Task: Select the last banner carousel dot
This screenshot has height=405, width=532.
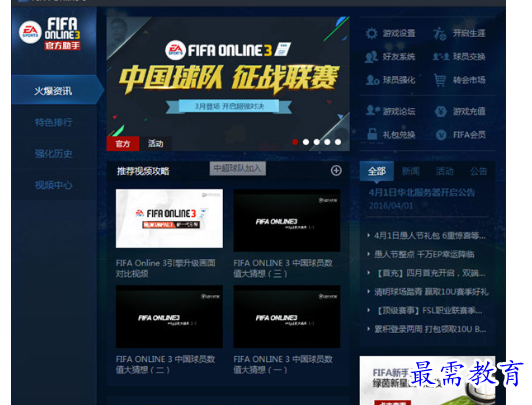Action: click(338, 142)
